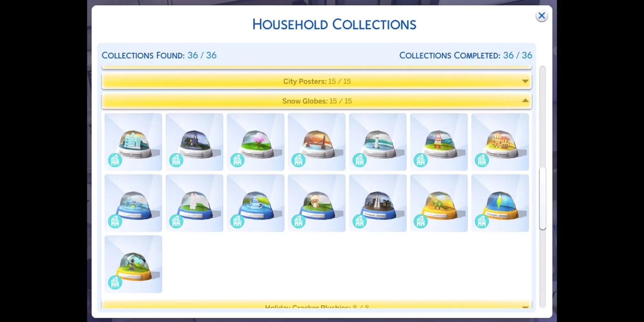The height and width of the screenshot is (322, 644).
Task: Click the pink cherry blossom tree snow globe
Action: tap(255, 142)
